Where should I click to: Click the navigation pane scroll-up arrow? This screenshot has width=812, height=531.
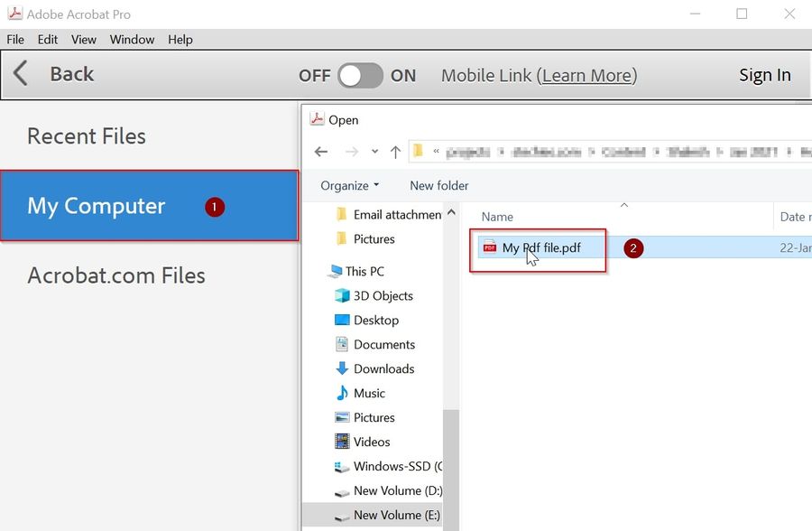tap(452, 212)
